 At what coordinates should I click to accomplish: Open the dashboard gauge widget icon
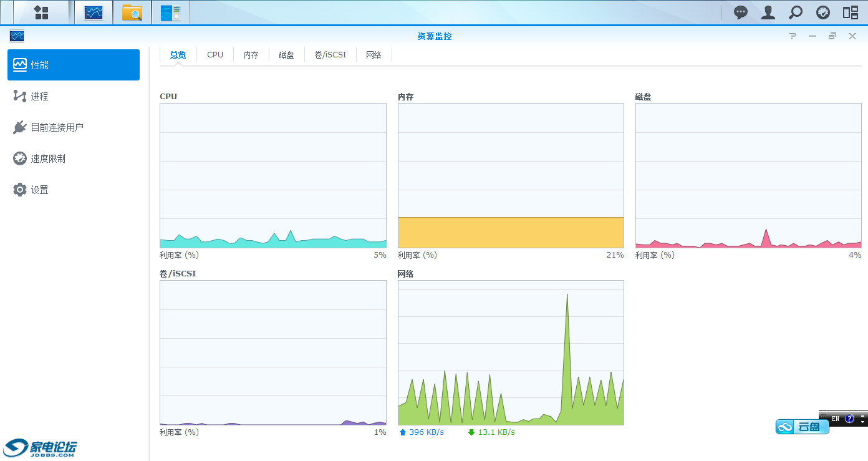point(823,12)
